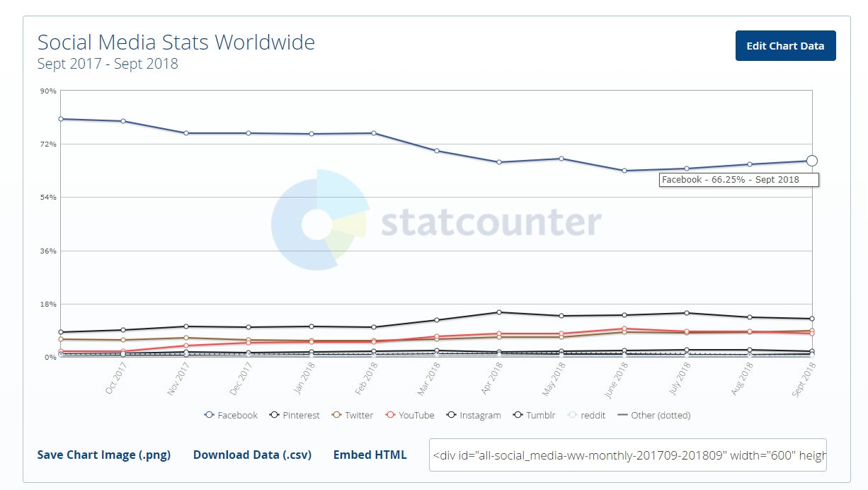The height and width of the screenshot is (490, 868).
Task: Show the reddit series via legend
Action: [x=586, y=415]
